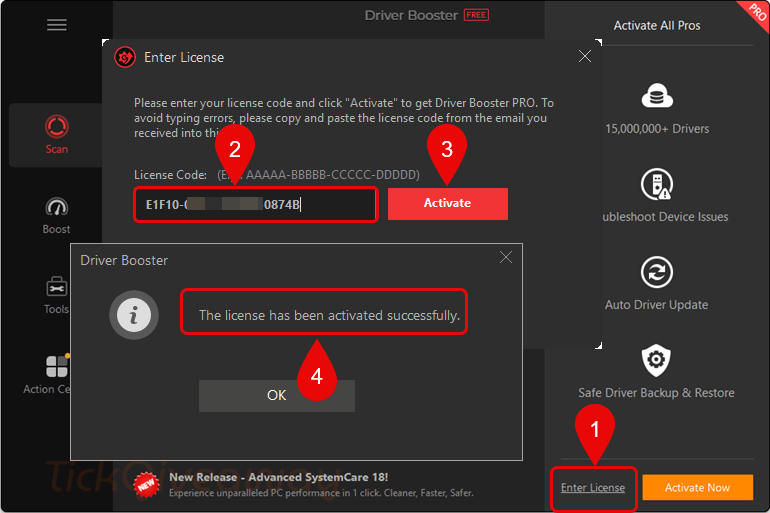This screenshot has width=770, height=513.
Task: Click the info icon in success dialog
Action: (x=133, y=315)
